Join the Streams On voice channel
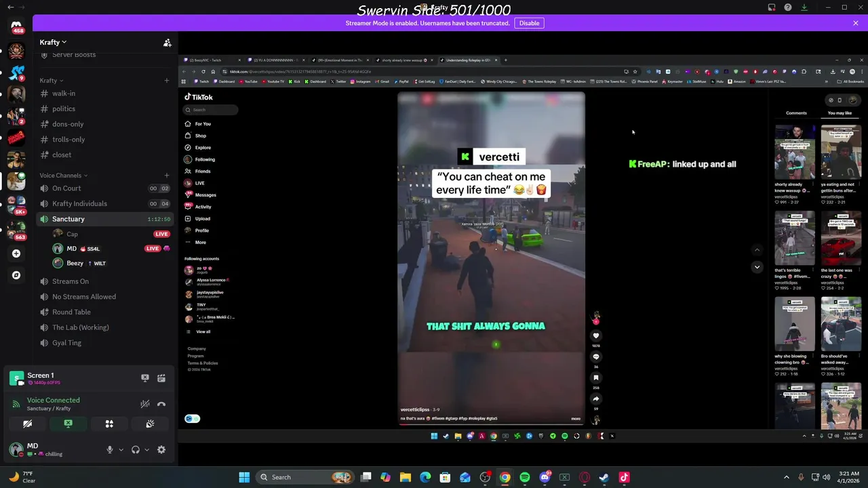 (x=105, y=281)
